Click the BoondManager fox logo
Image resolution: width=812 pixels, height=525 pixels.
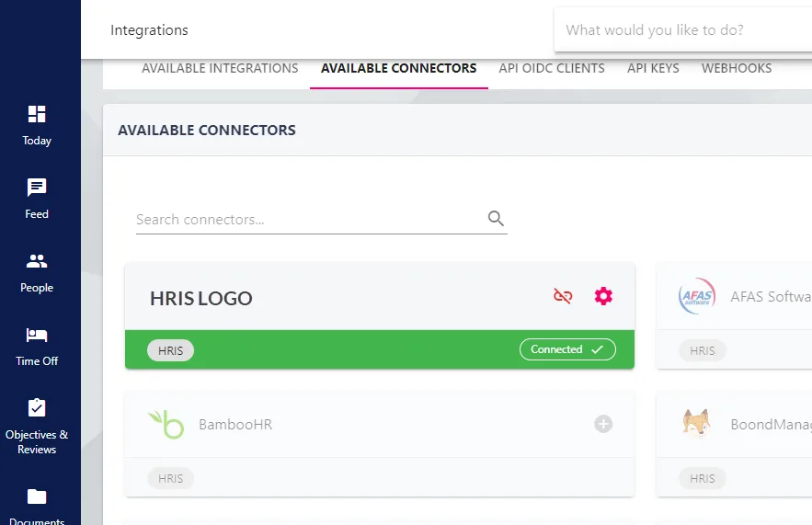coord(696,423)
